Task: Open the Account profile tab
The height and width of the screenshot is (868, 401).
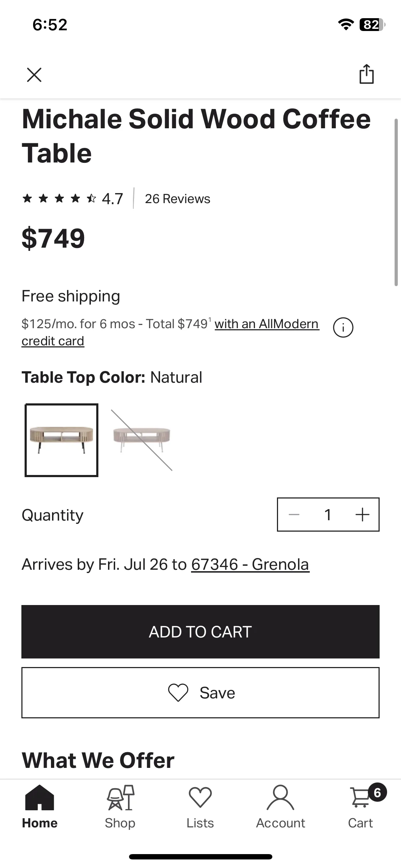Action: 281,807
